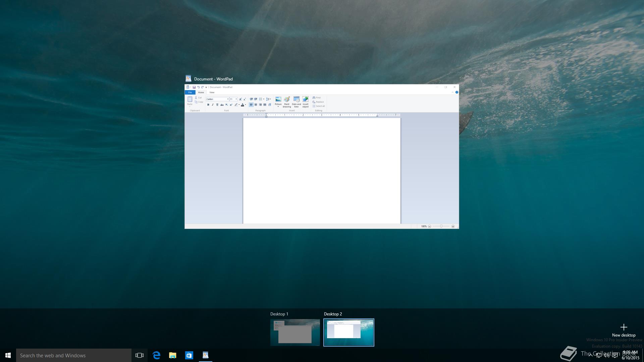The image size is (644, 362).
Task: Expand the Picture dropdown arrow
Action: [278, 107]
